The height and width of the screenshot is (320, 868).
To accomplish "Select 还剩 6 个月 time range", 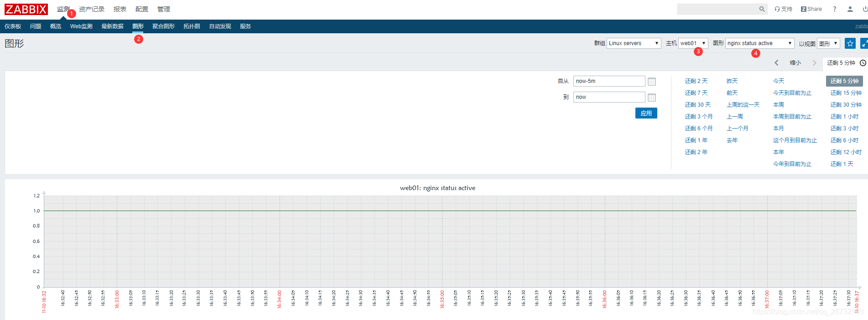I will (x=699, y=129).
